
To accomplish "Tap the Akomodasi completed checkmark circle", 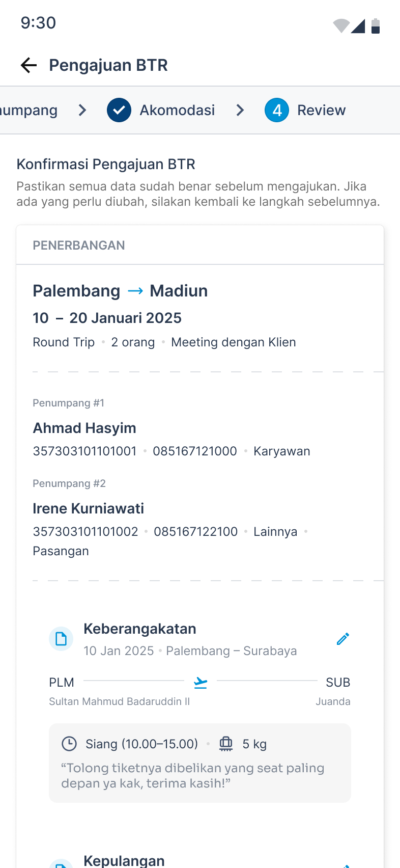I will [x=119, y=110].
